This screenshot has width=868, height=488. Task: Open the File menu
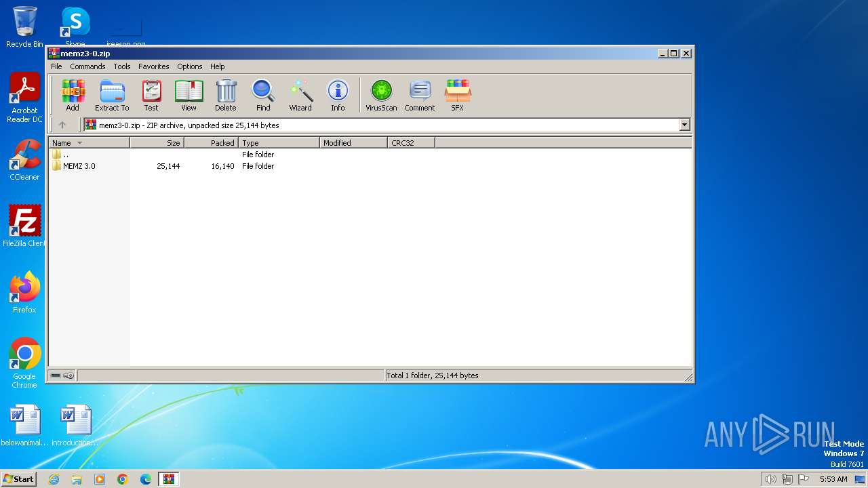[56, 66]
